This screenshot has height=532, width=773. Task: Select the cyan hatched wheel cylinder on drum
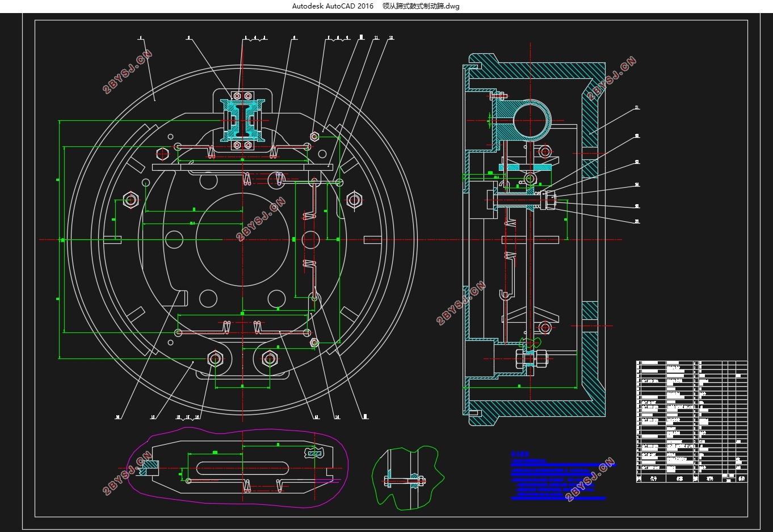click(x=243, y=120)
